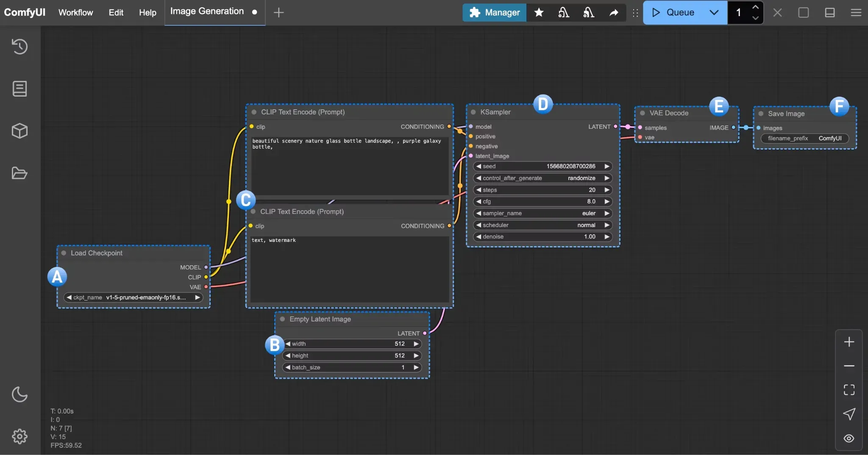The width and height of the screenshot is (868, 455).
Task: Increase cfg value using its right arrow
Action: point(607,202)
